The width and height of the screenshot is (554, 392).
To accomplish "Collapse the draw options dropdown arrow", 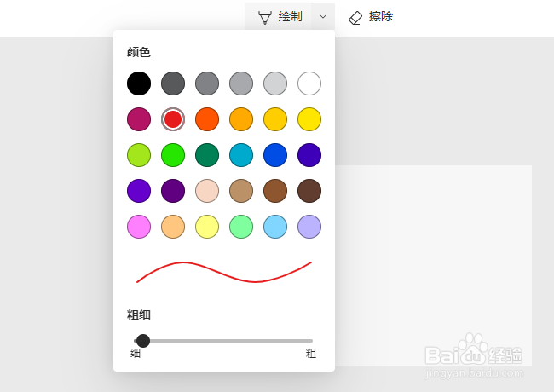I will pyautogui.click(x=323, y=16).
